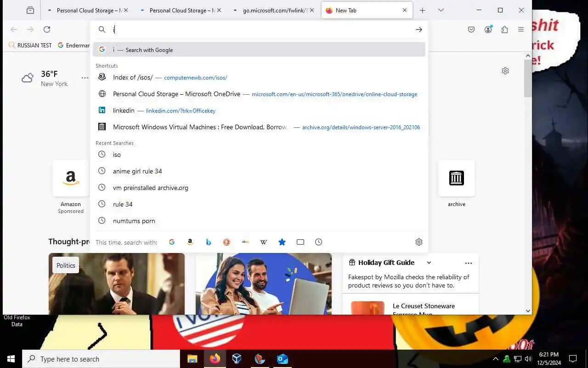This screenshot has height=368, width=588.
Task: Open taskbar clock showing 6:21 PM
Action: [x=548, y=359]
